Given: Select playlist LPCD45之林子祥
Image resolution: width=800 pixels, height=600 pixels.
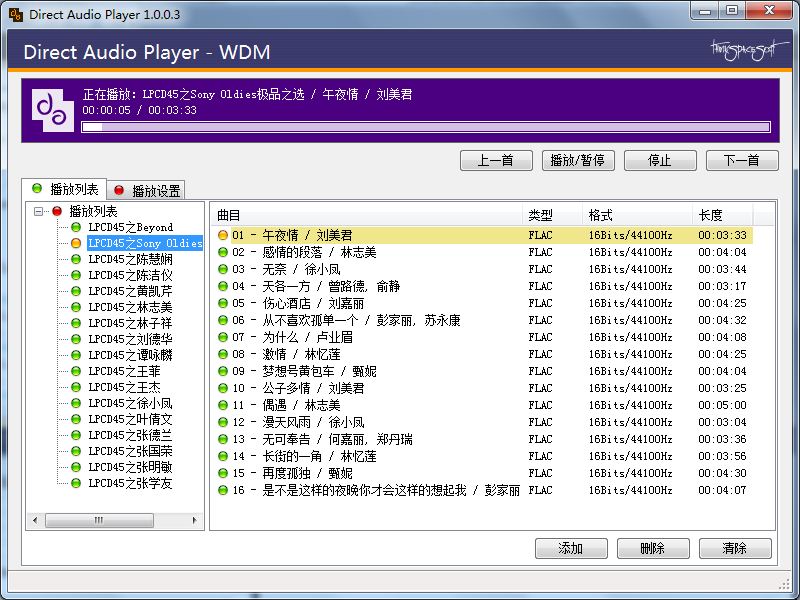Looking at the screenshot, I should click(130, 323).
